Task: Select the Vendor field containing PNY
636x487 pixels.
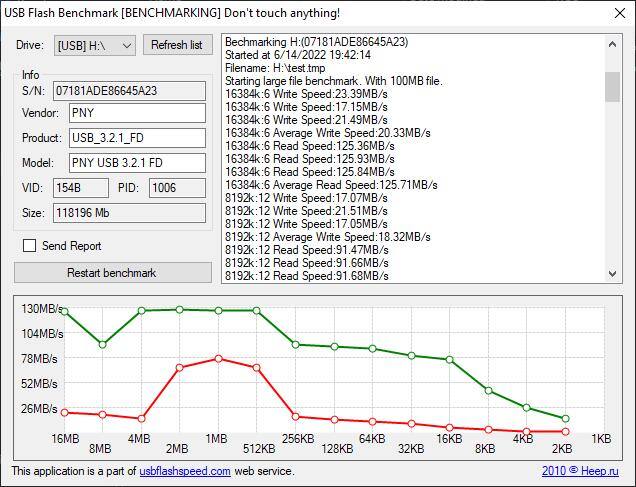Action: (x=137, y=113)
